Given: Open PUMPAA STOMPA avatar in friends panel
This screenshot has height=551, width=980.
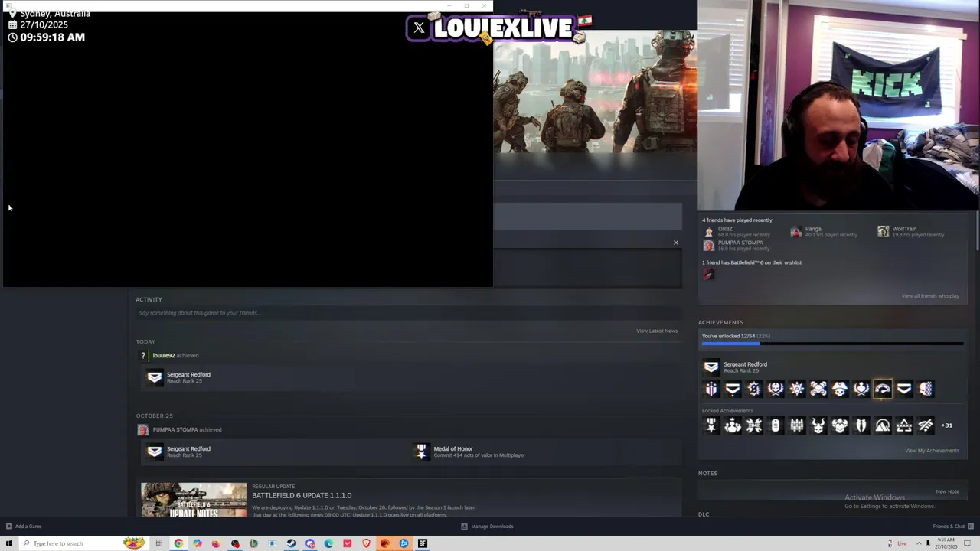Looking at the screenshot, I should tap(708, 246).
